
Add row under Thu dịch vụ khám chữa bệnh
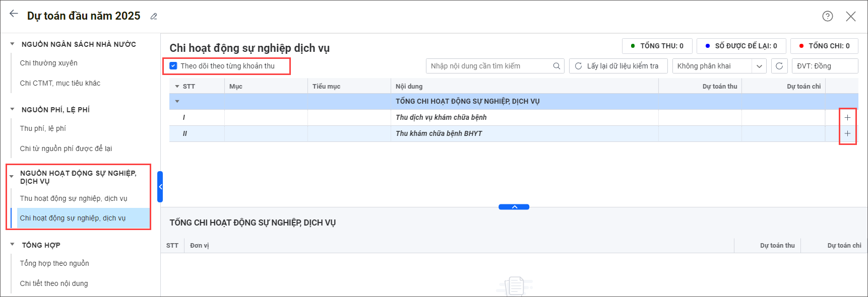coord(847,117)
